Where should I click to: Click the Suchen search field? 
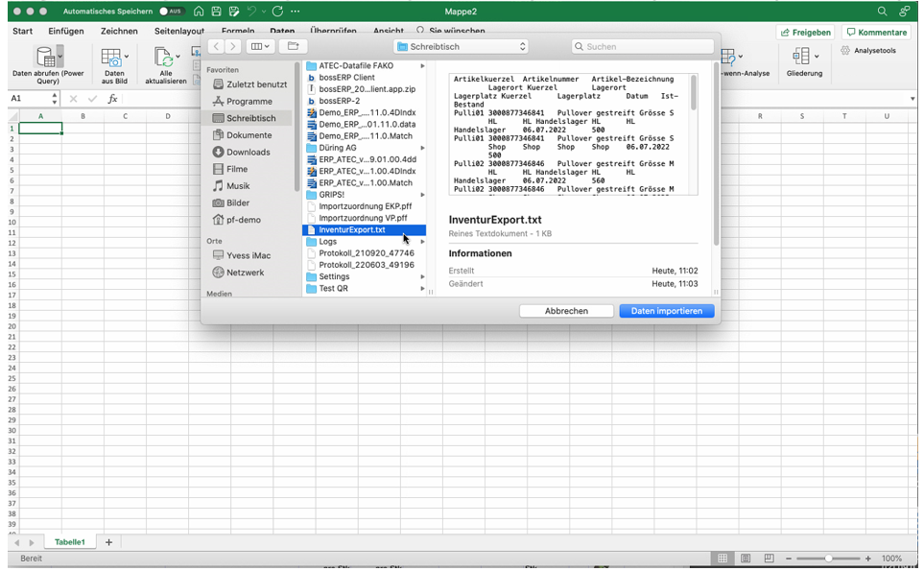coord(643,46)
